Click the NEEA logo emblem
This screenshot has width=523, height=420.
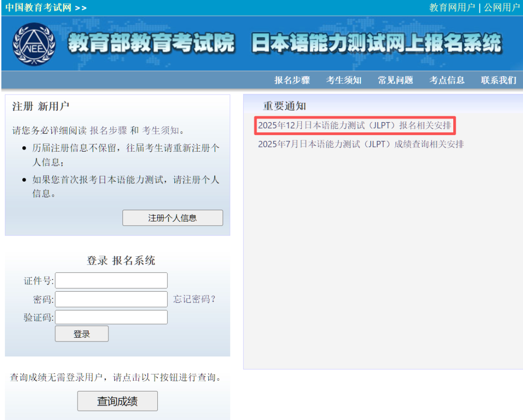[x=34, y=44]
